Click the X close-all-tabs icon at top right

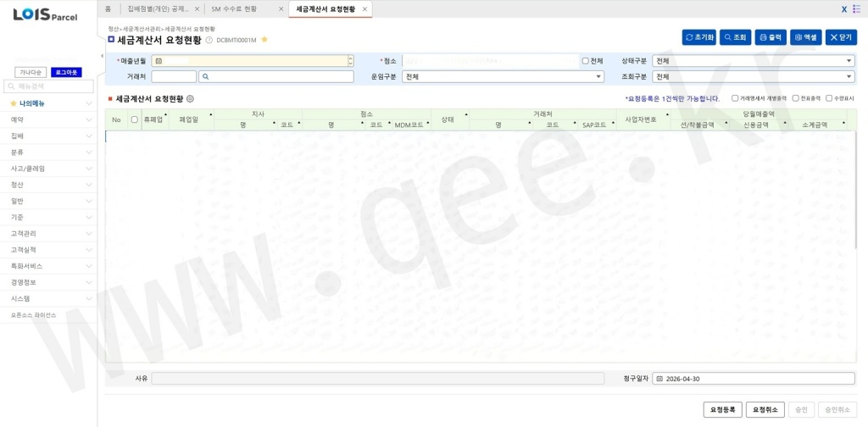click(x=844, y=9)
